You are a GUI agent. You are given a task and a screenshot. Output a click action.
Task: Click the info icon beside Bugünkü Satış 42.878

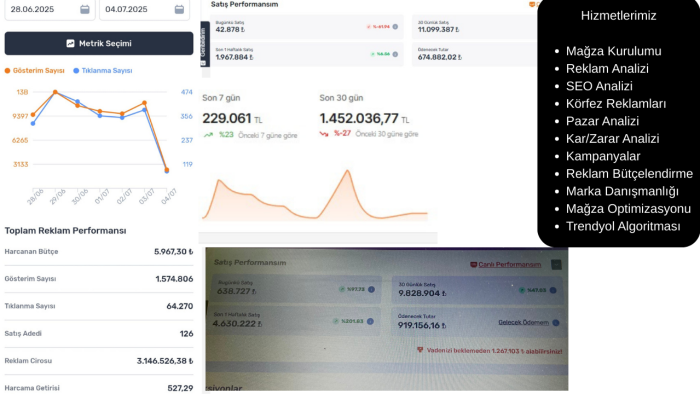click(395, 27)
